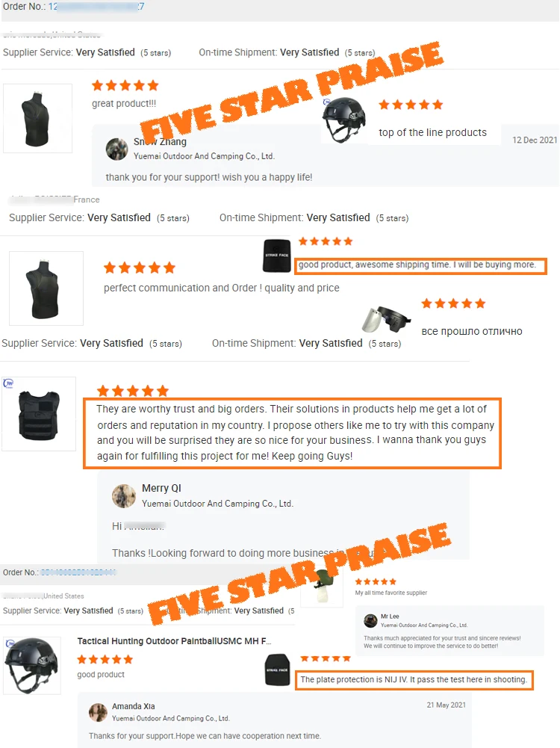
Task: Click Merry QI's profile avatar
Action: point(123,496)
